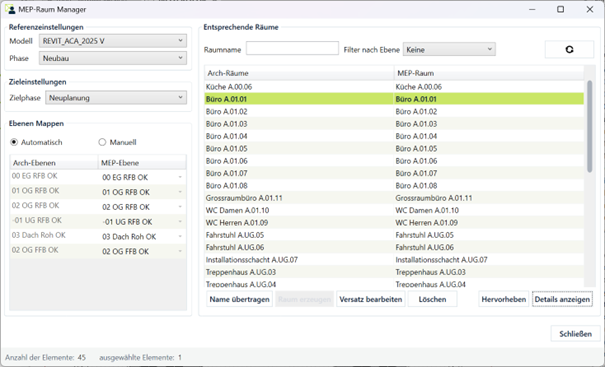The width and height of the screenshot is (605, 367).
Task: Select Arch-Räume row Büro A.01.07
Action: tap(299, 173)
